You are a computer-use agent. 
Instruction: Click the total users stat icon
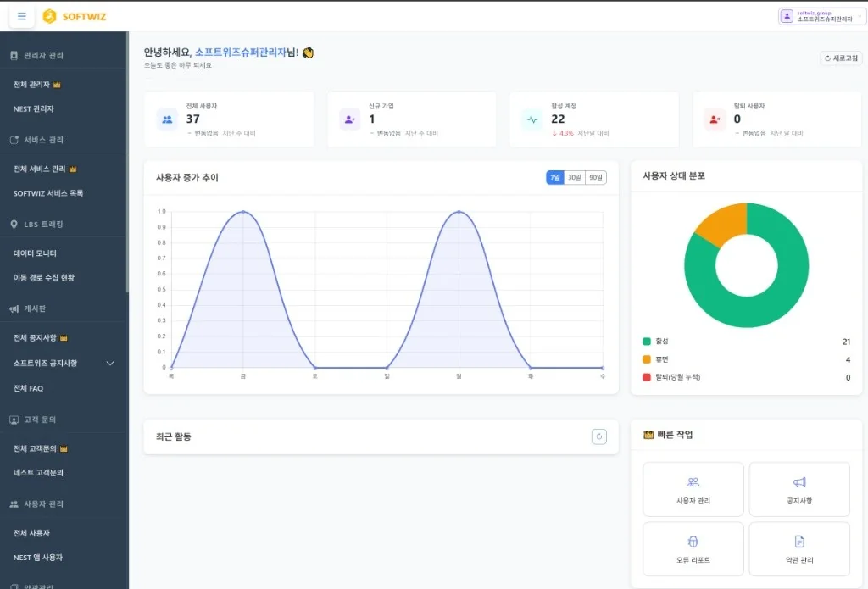(167, 119)
